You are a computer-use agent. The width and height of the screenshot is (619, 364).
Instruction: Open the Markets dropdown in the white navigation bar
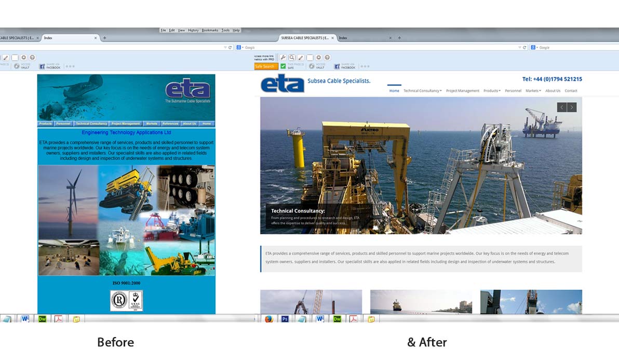533,91
